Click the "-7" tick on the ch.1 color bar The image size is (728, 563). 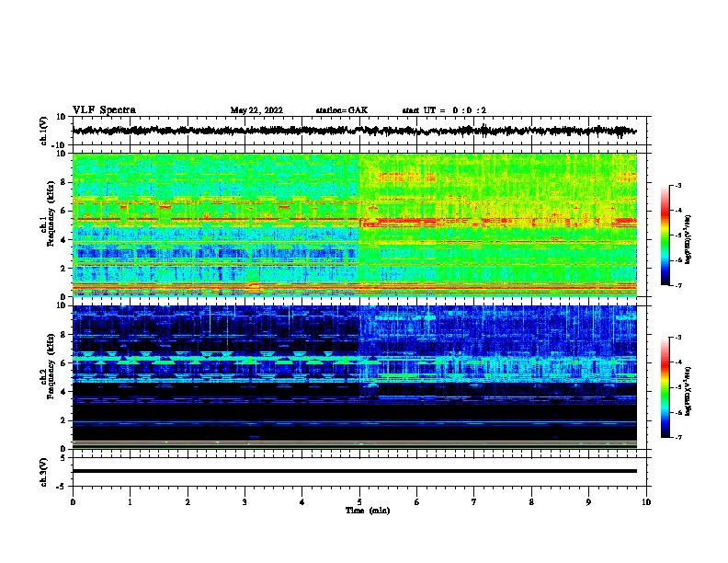click(x=678, y=285)
